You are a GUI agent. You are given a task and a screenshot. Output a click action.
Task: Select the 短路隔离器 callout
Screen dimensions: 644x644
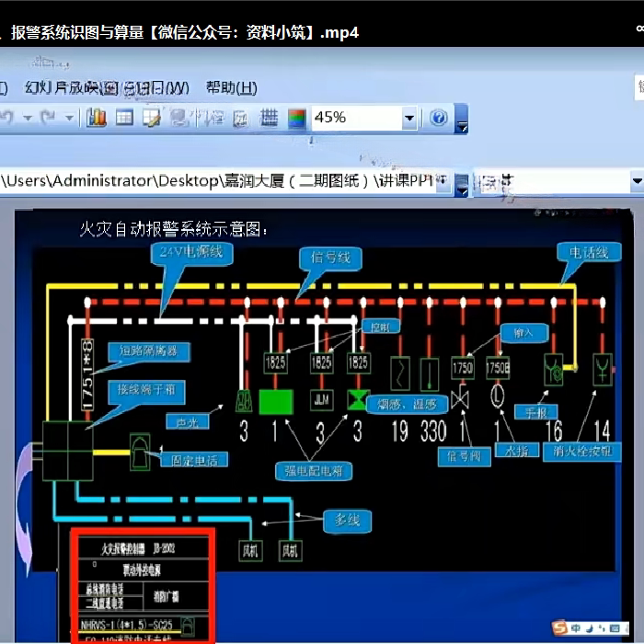pos(149,351)
